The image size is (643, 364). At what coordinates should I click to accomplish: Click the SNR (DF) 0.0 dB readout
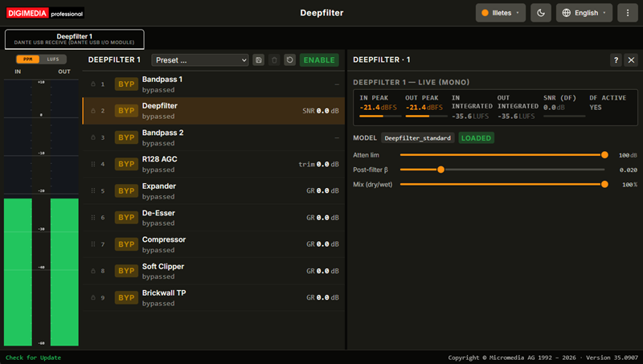[x=554, y=108]
